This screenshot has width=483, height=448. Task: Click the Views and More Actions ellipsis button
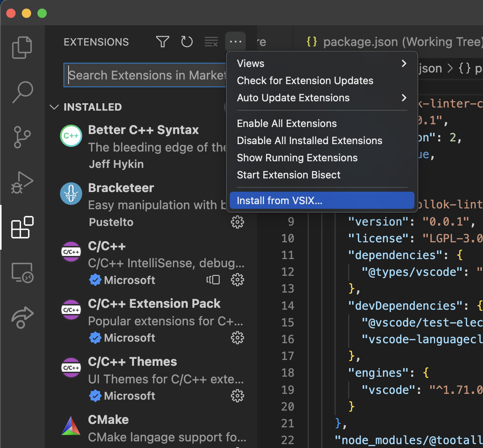tap(236, 41)
